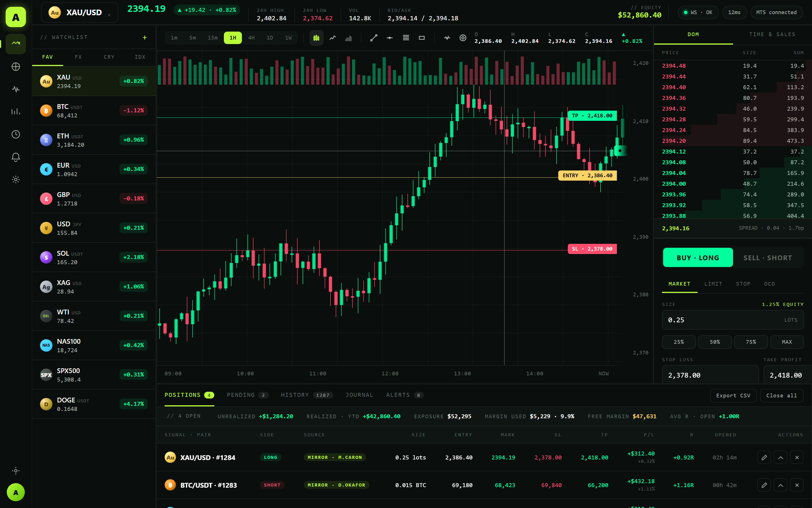This screenshot has height=508, width=812.
Task: Expand the BTC/USDT #1283 position chevron
Action: [780, 485]
